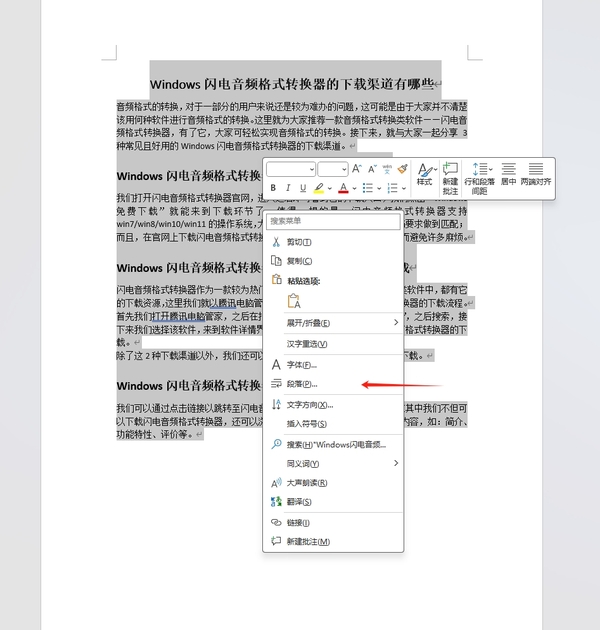
Task: Apply yellow text highlight color
Action: point(319,188)
